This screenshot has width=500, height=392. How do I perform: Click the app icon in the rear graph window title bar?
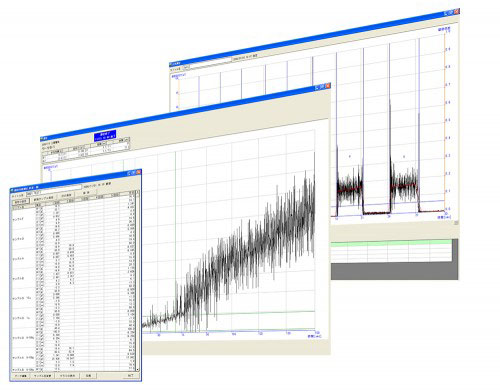click(x=171, y=63)
